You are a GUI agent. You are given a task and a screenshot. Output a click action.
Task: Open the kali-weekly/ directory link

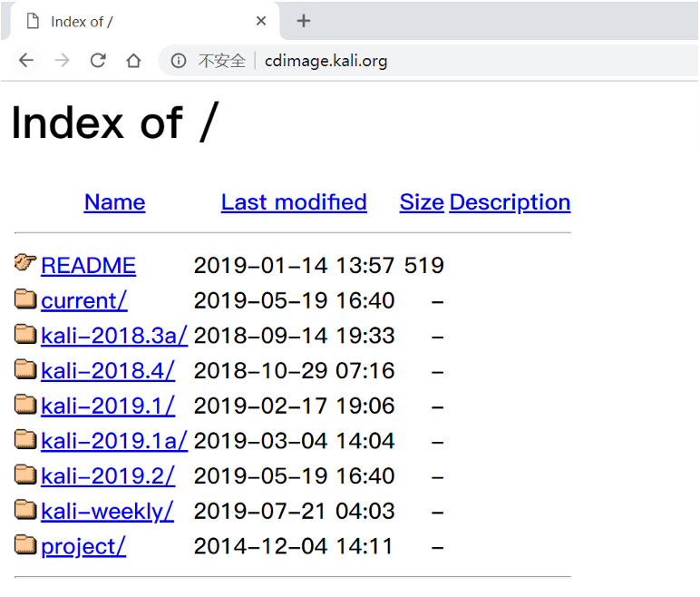[107, 511]
